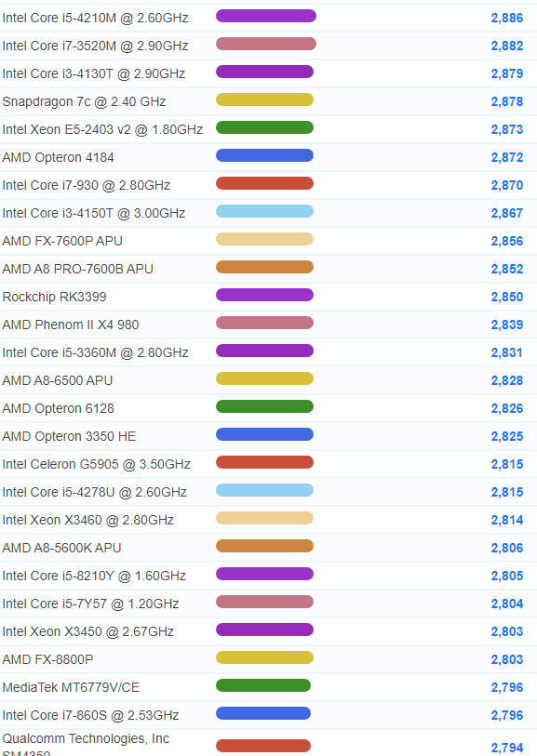This screenshot has width=537, height=756.
Task: Click the orange bar for A8-5600K APU
Action: (x=264, y=546)
